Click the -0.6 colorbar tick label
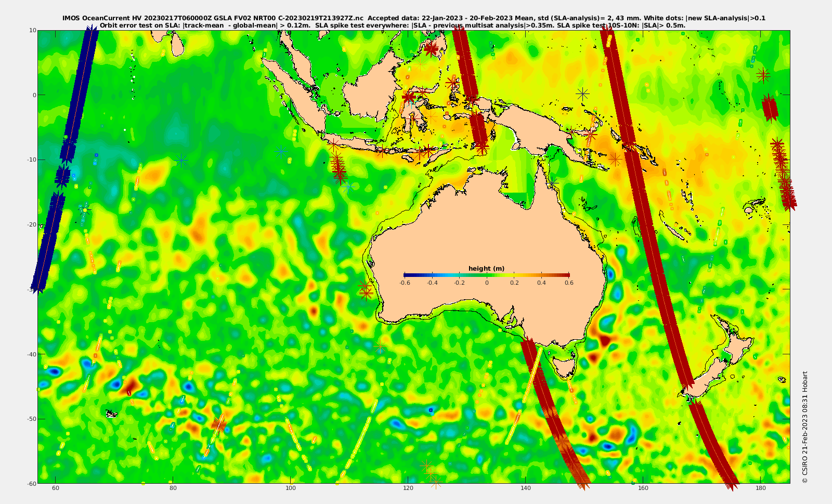 click(x=405, y=283)
